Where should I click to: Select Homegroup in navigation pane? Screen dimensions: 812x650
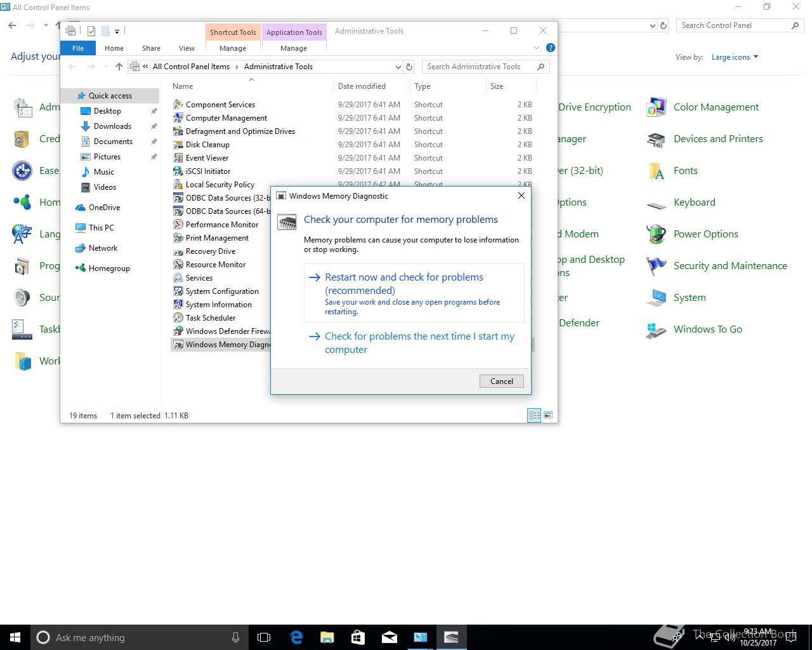pos(109,269)
